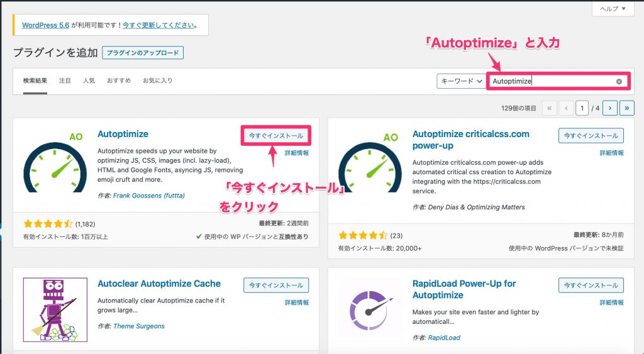Install Autoclear Autoptimize Cache now
The image size is (644, 354).
276,285
